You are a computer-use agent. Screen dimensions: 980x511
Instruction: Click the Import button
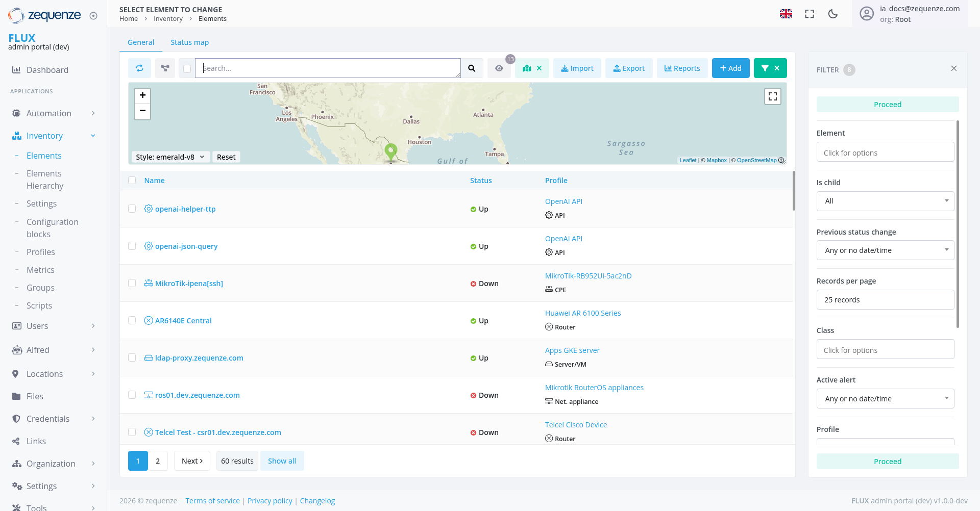pos(577,68)
